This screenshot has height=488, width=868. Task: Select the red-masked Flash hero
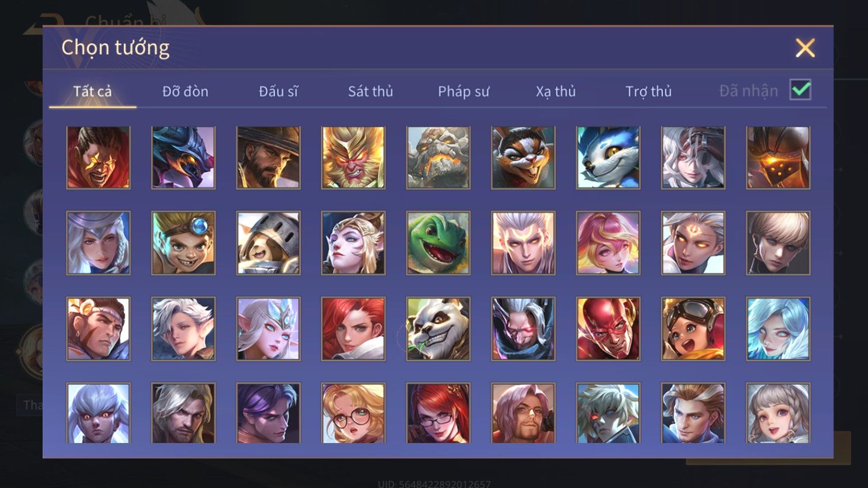pyautogui.click(x=608, y=329)
